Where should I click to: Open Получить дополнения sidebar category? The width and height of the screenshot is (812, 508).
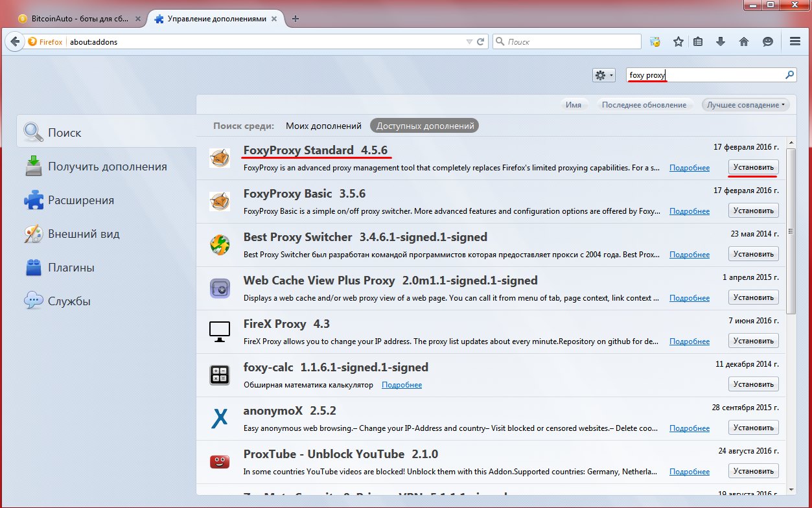click(107, 167)
